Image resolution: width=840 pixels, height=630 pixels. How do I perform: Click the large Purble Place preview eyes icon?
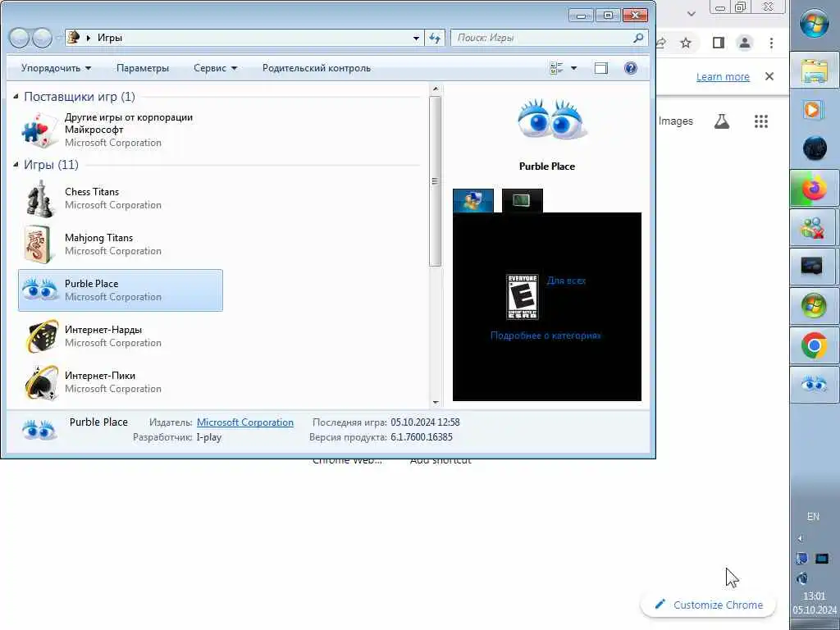coord(552,120)
